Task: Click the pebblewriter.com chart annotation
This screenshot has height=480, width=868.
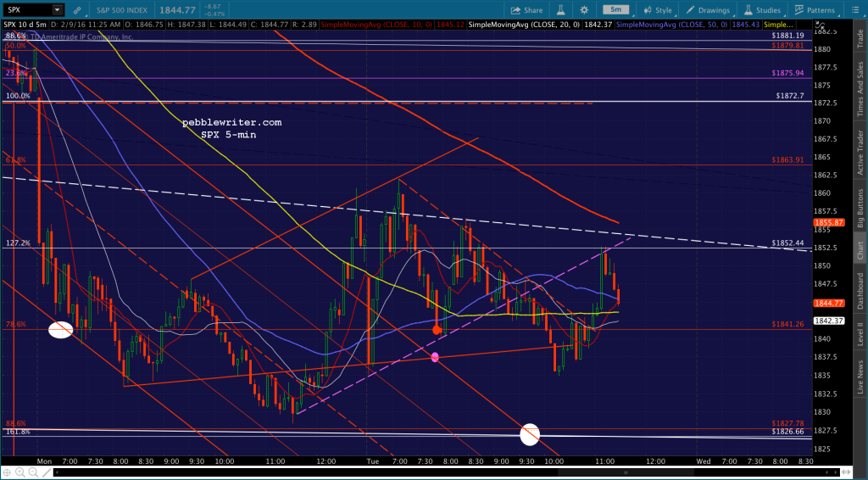Action: pos(232,123)
